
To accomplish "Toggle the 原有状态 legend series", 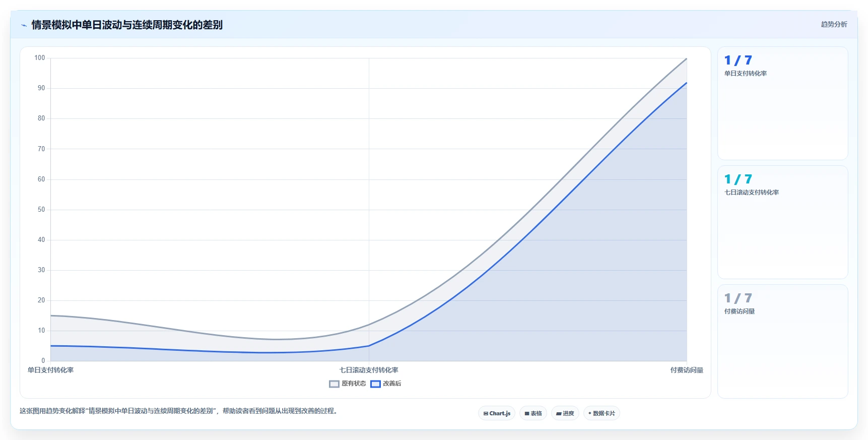I will 348,384.
